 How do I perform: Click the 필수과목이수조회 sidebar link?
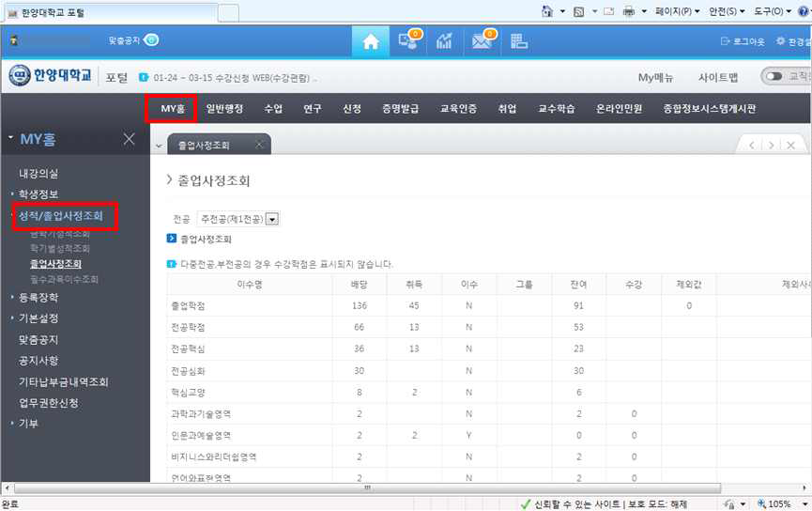[x=64, y=279]
